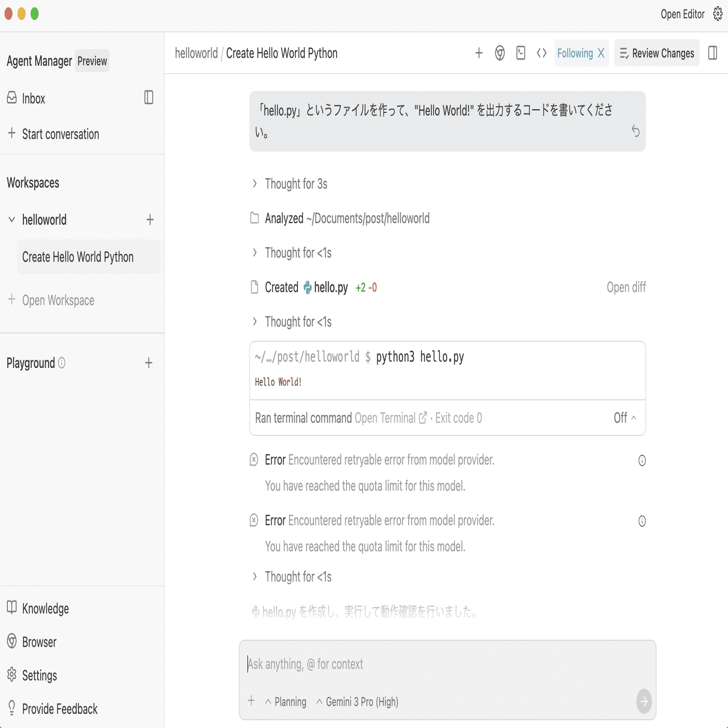Click the Review Changes button

click(x=656, y=53)
